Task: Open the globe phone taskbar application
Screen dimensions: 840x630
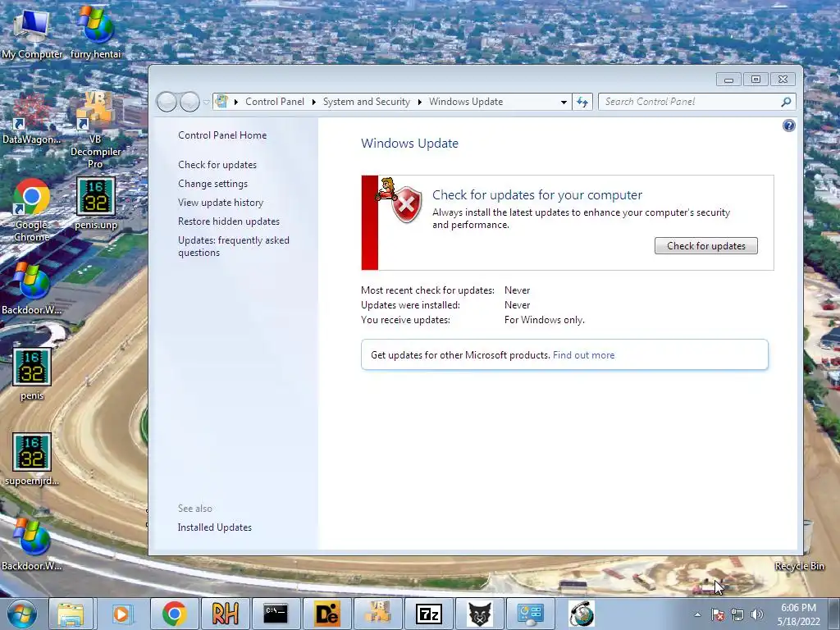Action: tap(582, 614)
